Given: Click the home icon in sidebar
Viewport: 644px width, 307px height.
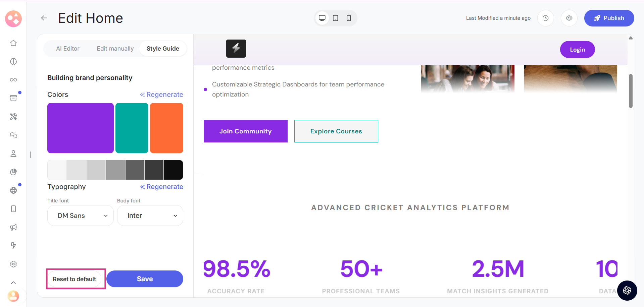Looking at the screenshot, I should pyautogui.click(x=13, y=43).
